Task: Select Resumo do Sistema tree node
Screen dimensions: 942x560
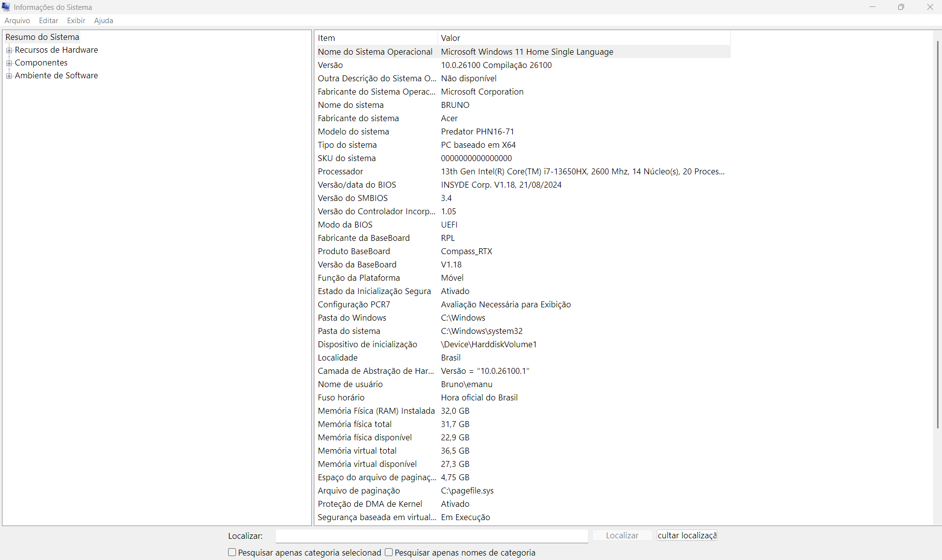Action: pos(42,37)
